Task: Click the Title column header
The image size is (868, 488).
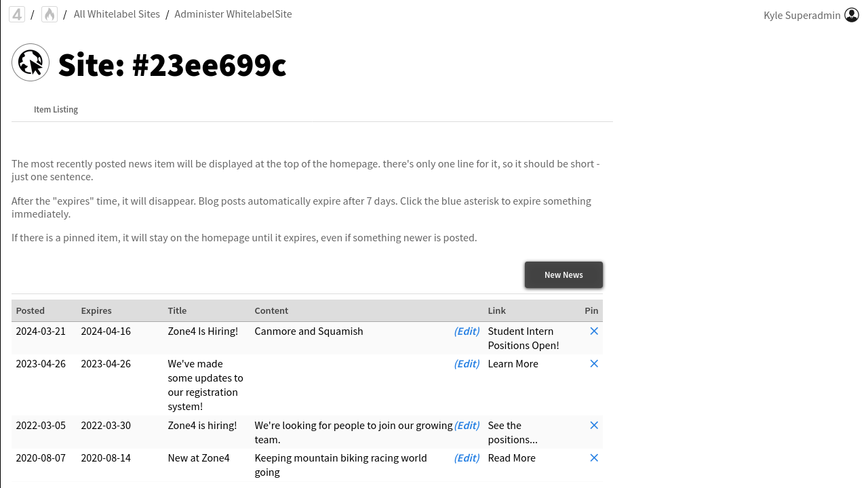Action: 177,310
